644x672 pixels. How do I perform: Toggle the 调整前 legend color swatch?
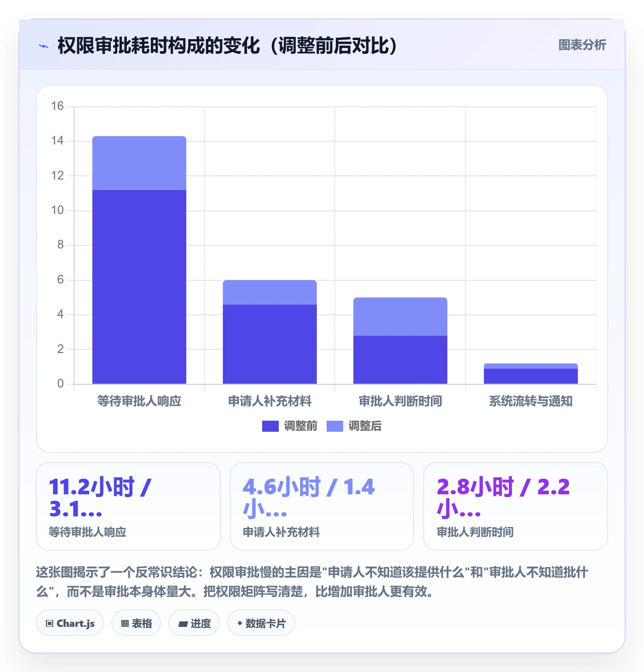coord(270,426)
